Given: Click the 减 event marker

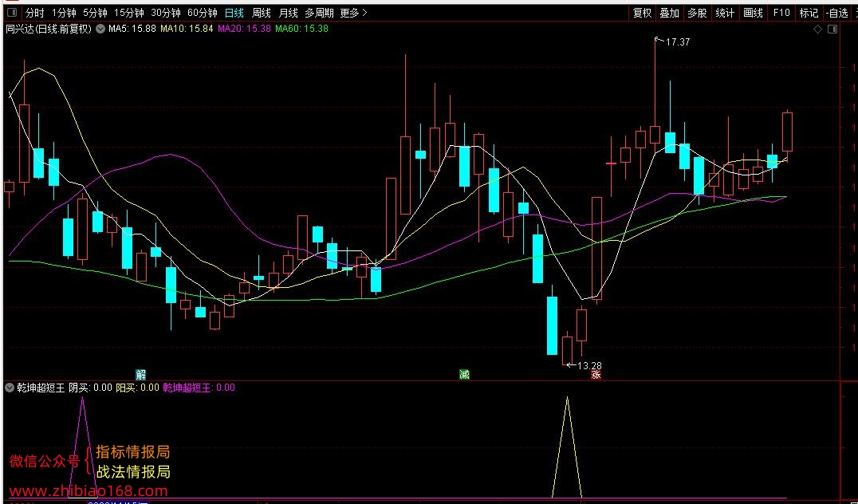Looking at the screenshot, I should tap(464, 375).
